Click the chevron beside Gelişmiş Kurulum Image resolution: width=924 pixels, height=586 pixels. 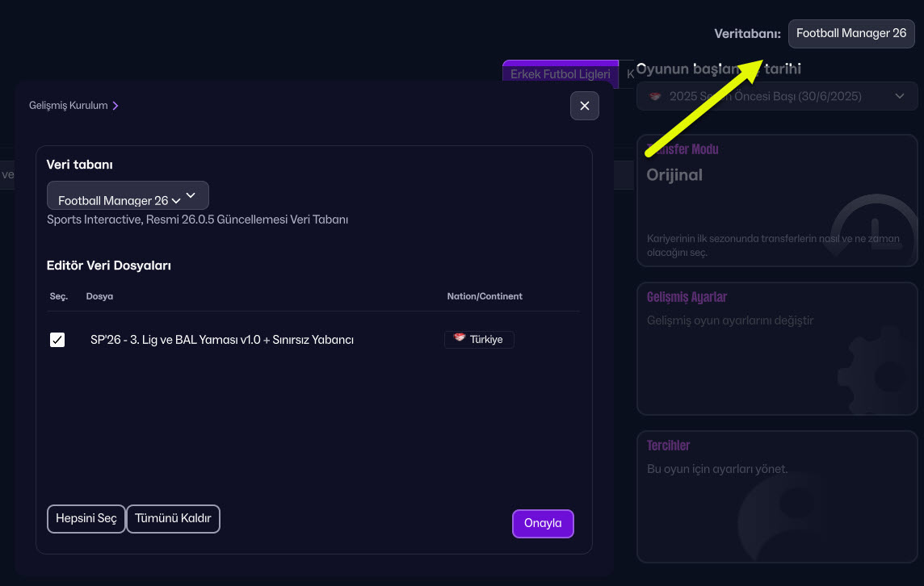[x=115, y=106]
